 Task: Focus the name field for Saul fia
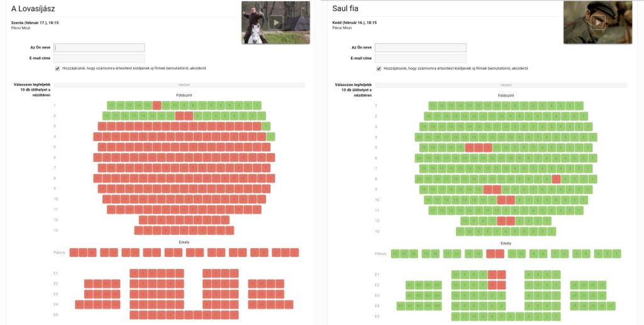pyautogui.click(x=421, y=48)
